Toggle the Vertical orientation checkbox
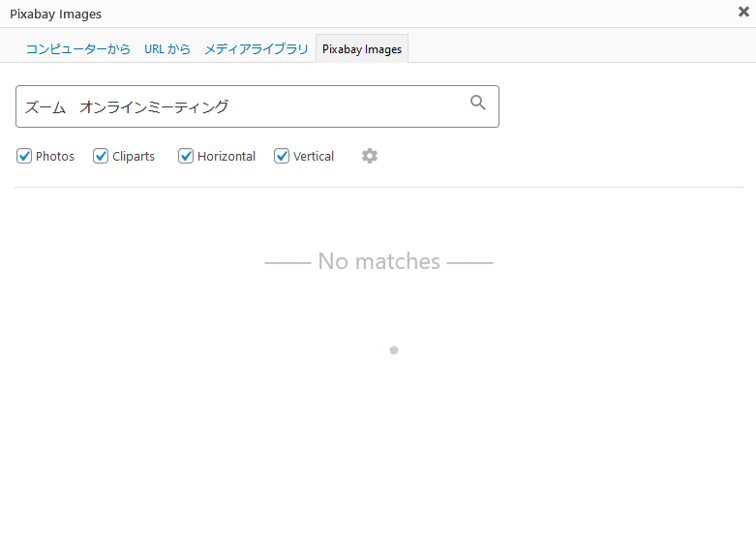 282,156
